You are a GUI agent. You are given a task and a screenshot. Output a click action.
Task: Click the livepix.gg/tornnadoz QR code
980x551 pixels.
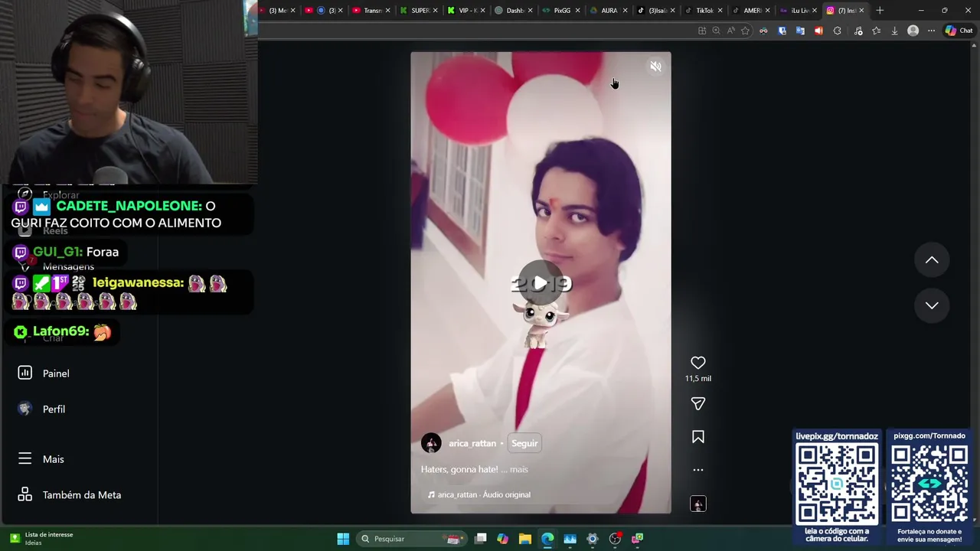pos(837,484)
